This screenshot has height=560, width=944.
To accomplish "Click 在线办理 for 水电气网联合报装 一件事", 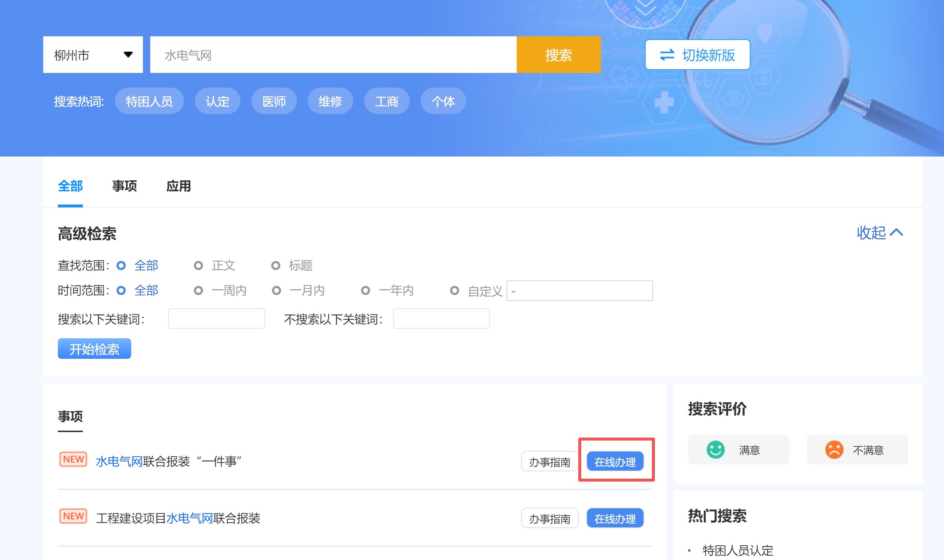I will coord(615,461).
